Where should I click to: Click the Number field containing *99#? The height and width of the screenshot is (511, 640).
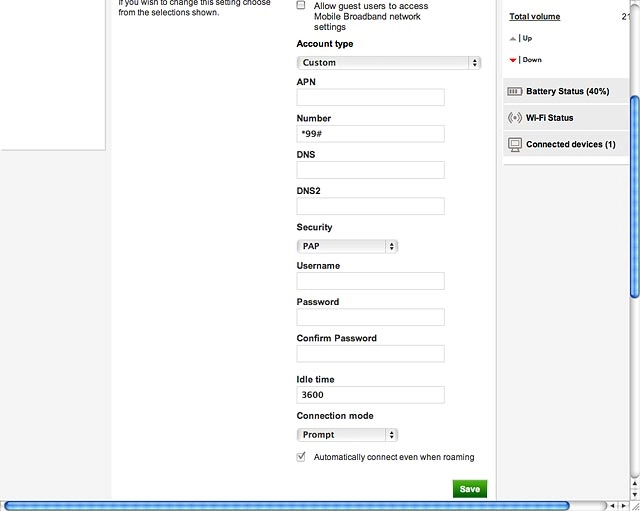(371, 134)
